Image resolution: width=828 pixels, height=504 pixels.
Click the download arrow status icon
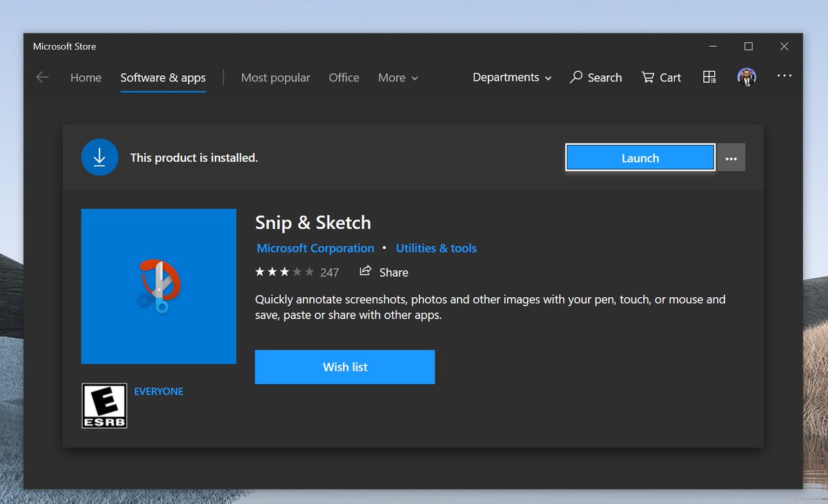point(99,157)
